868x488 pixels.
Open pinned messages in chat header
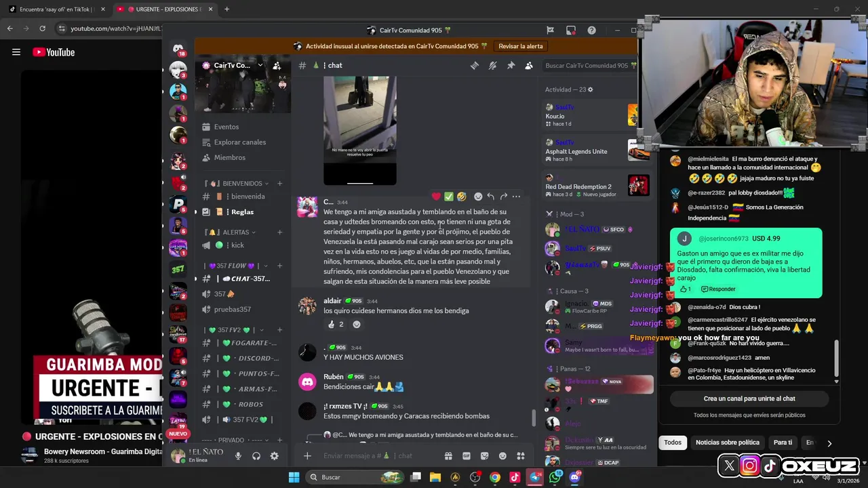(x=511, y=66)
